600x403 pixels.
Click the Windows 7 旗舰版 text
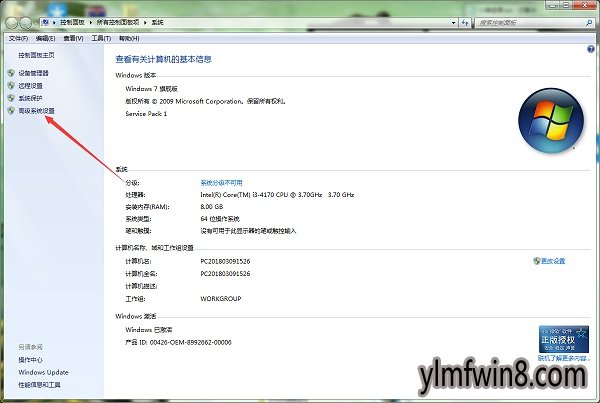(x=152, y=89)
